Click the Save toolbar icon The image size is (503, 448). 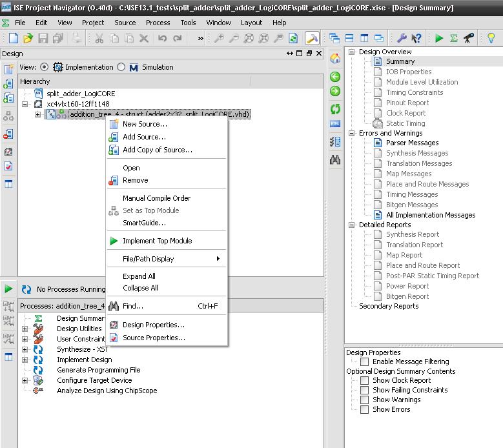(43, 38)
